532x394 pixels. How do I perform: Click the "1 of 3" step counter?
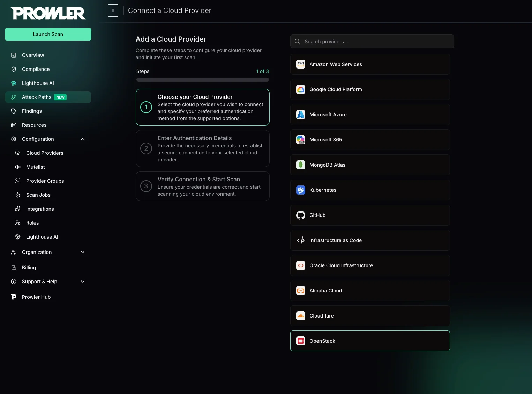click(x=262, y=71)
